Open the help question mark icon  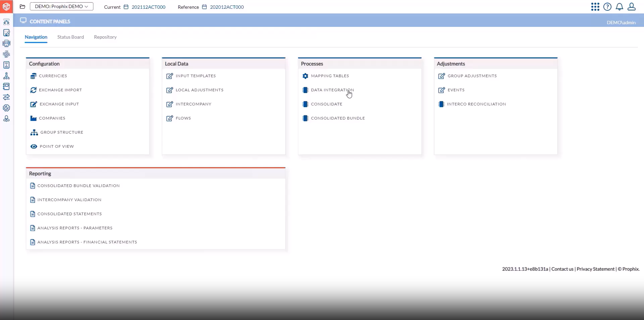point(607,7)
